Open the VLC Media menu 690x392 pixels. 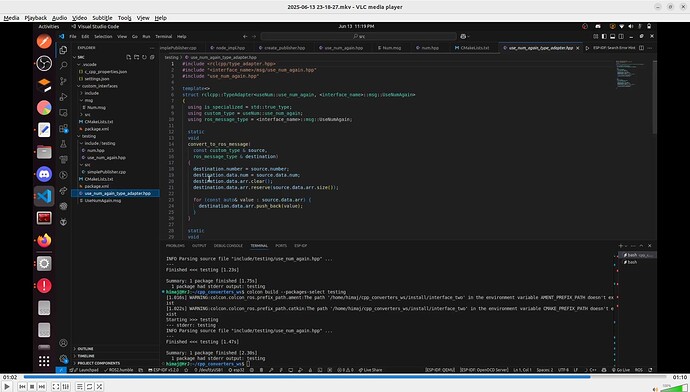coord(11,18)
